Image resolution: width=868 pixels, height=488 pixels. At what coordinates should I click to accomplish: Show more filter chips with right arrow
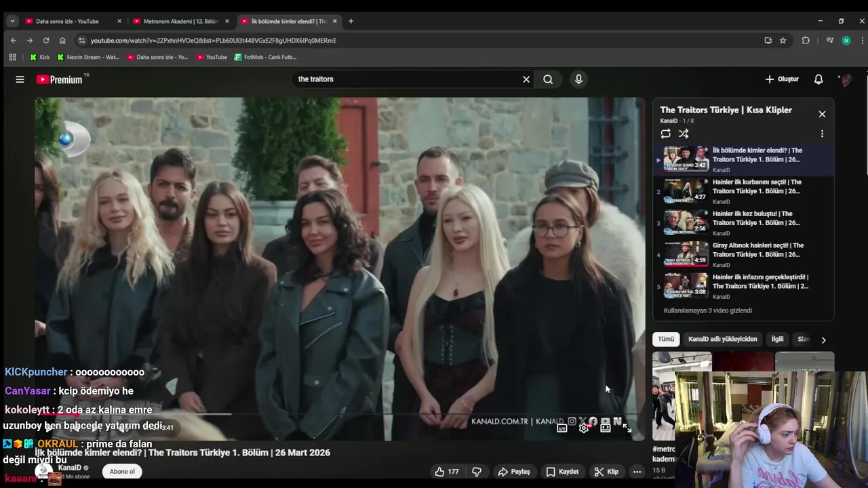pos(823,340)
